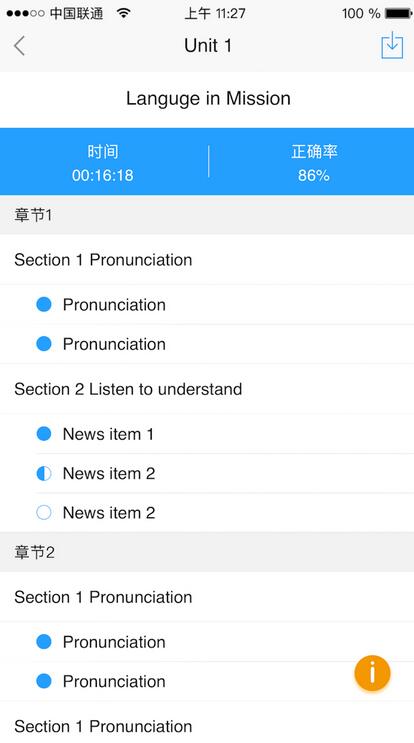Tap the half-filled circle beside News item 2

[44, 473]
